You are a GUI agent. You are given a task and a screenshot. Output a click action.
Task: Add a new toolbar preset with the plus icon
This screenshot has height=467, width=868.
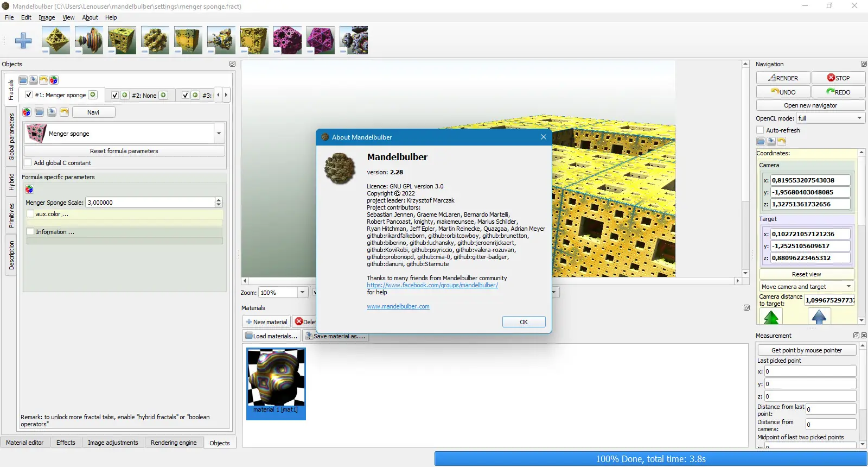[23, 40]
